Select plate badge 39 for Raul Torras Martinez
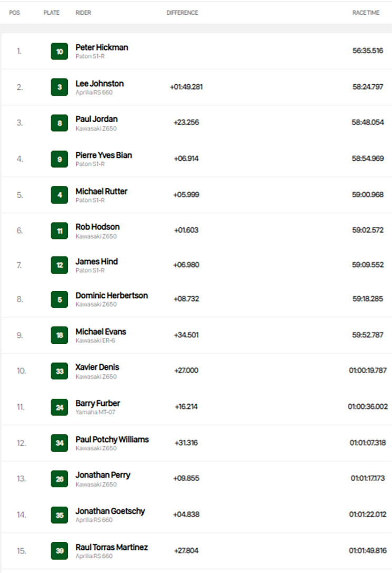Viewport: 392px width, 573px height. tap(59, 551)
